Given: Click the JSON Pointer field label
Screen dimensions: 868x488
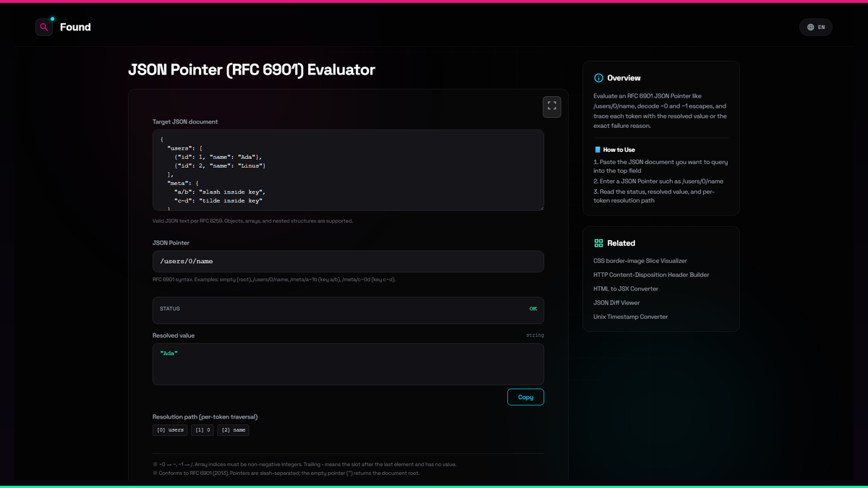Looking at the screenshot, I should click(x=171, y=243).
